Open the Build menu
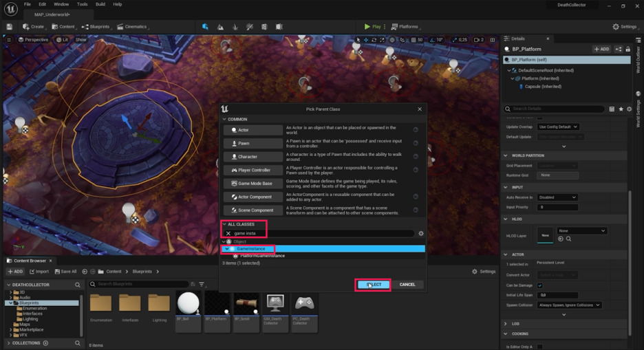The image size is (644, 350). (100, 4)
